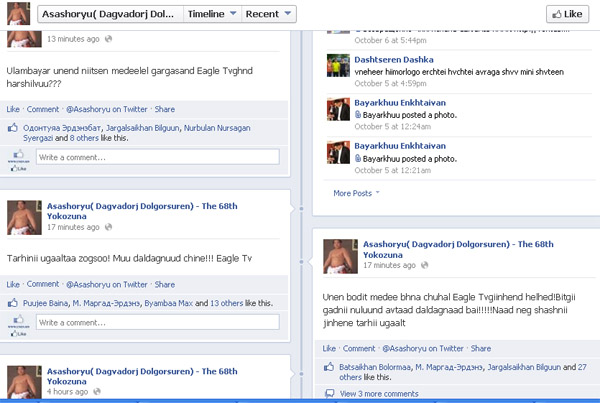This screenshot has width=600, height=403.
Task: Like the Tarhinii ugaaltaa zogsoo post
Action: [13, 284]
